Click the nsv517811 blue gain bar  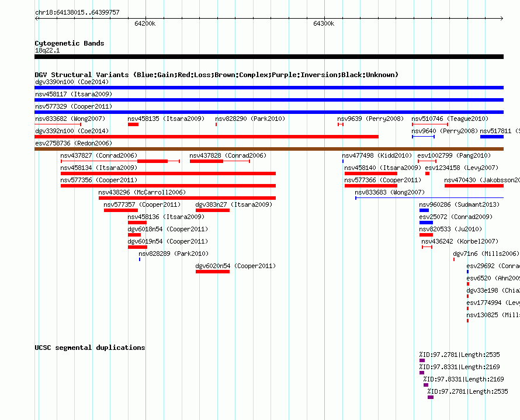coord(492,137)
